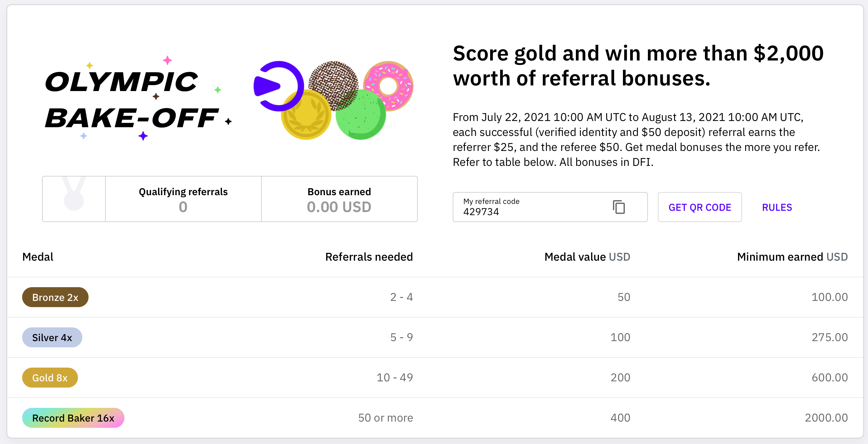The height and width of the screenshot is (444, 868).
Task: Open the RULES page
Action: tap(777, 207)
